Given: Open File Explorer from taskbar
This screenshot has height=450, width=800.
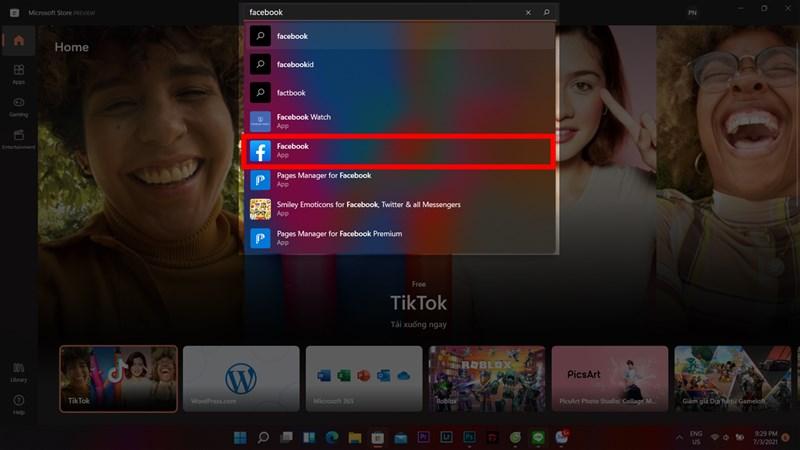Looking at the screenshot, I should tap(355, 437).
